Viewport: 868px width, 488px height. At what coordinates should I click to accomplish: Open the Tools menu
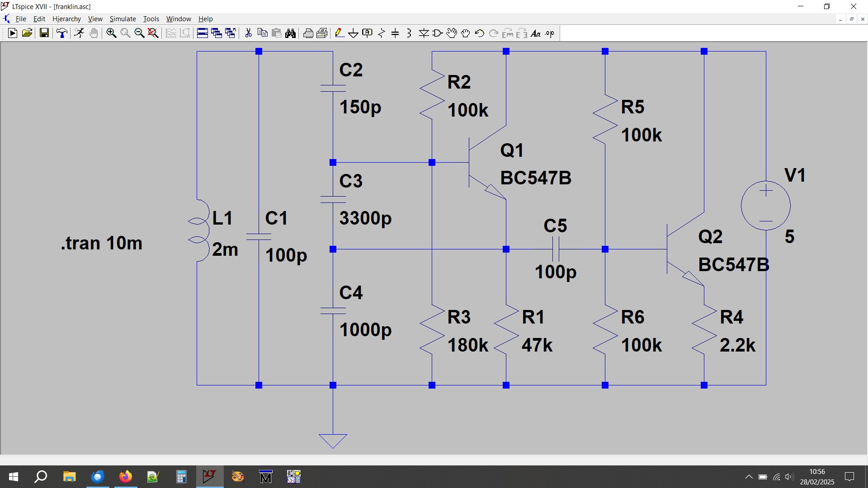[x=151, y=19]
